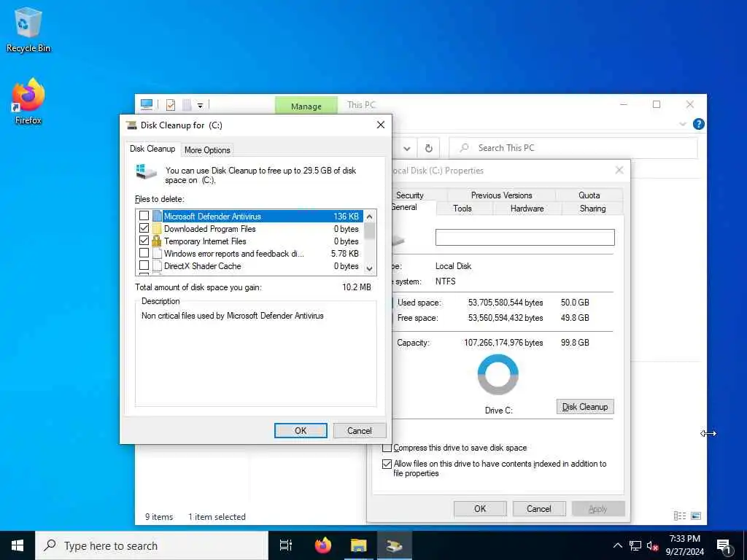The image size is (747, 560).
Task: Click Cancel in the Disk Cleanup dialog
Action: click(359, 430)
